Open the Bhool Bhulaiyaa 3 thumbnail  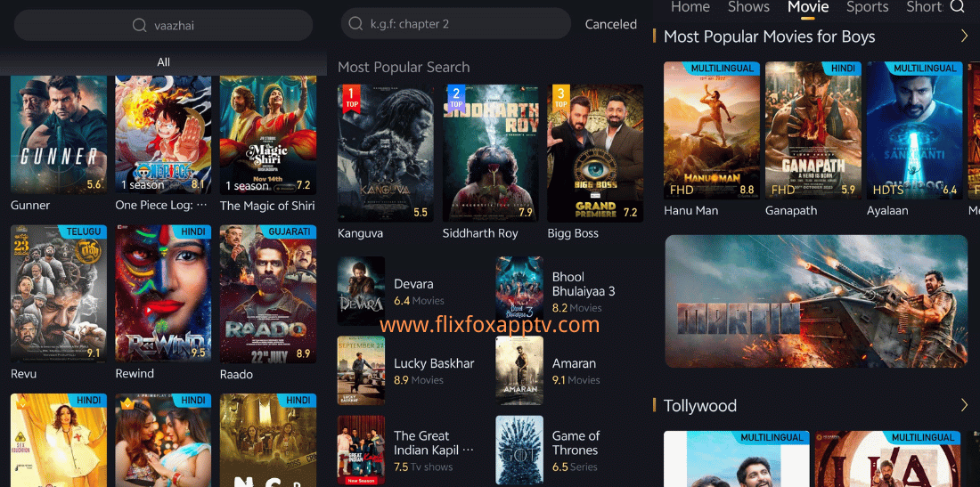tap(519, 290)
